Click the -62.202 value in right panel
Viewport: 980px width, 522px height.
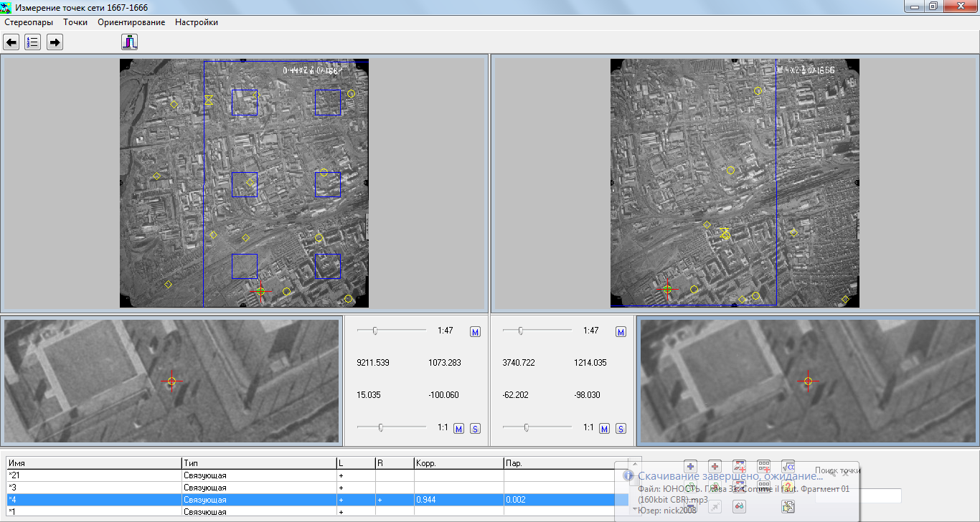pyautogui.click(x=516, y=395)
